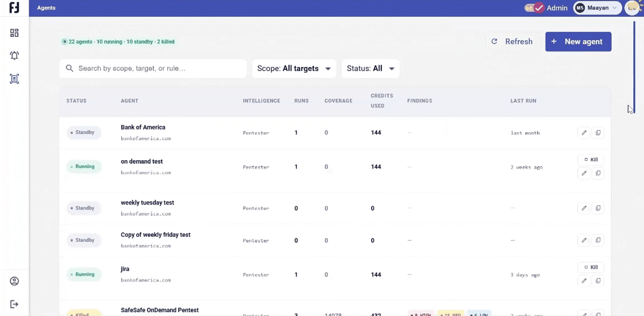Click the STATUS column header
This screenshot has width=644, height=316.
coord(76,101)
